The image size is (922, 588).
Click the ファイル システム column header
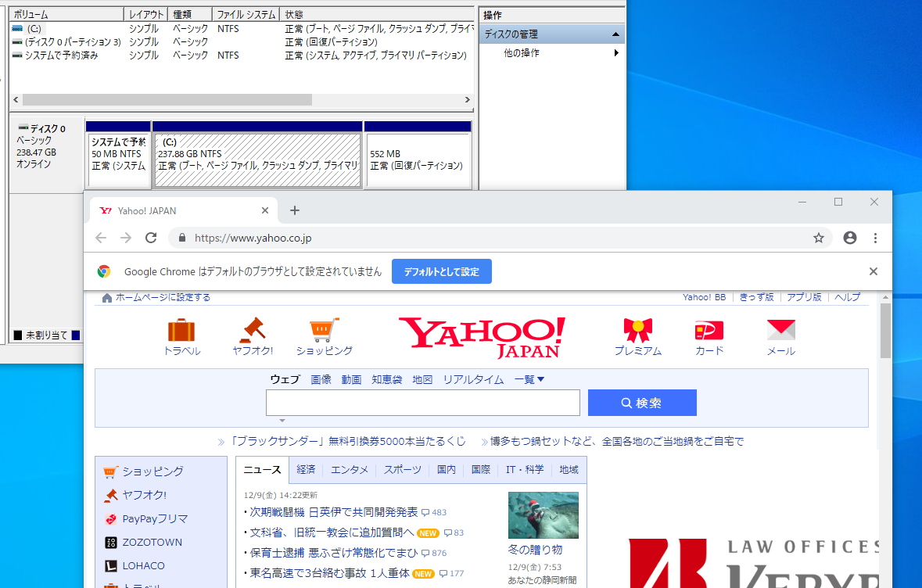click(x=246, y=14)
